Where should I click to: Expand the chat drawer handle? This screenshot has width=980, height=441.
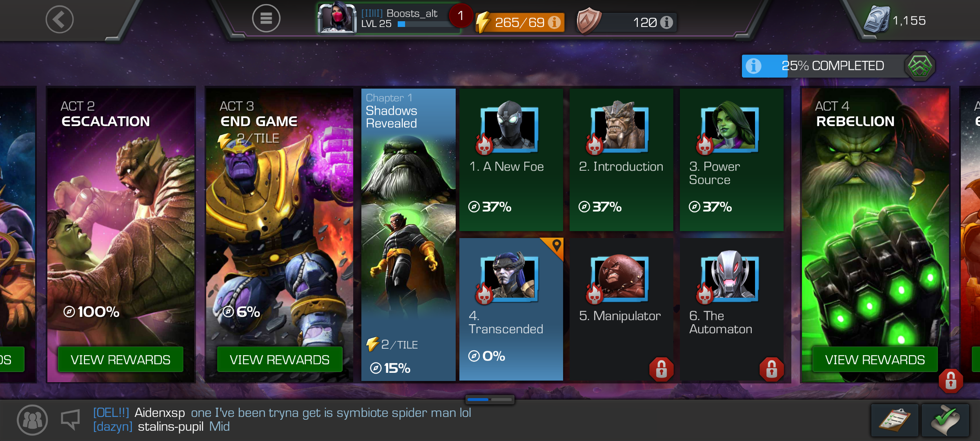pos(490,399)
